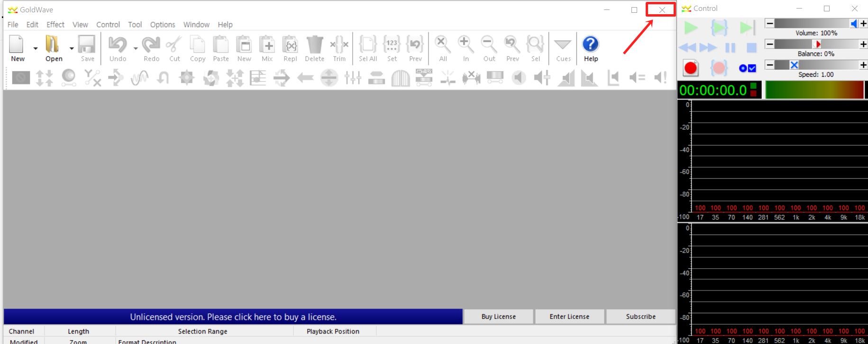This screenshot has width=868, height=344.
Task: Expand the New button dropdown arrow
Action: click(x=36, y=48)
